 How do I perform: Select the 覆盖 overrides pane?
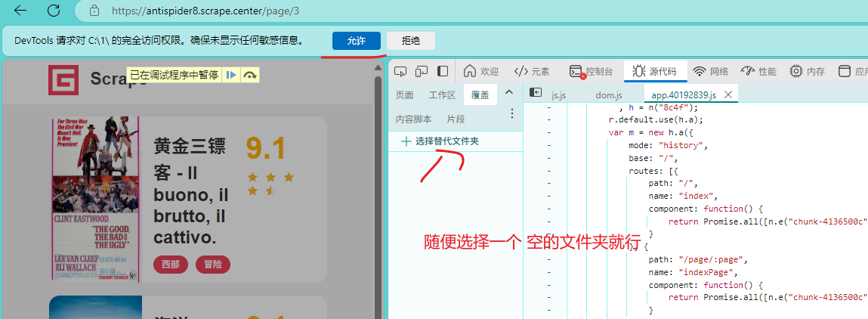coord(480,94)
